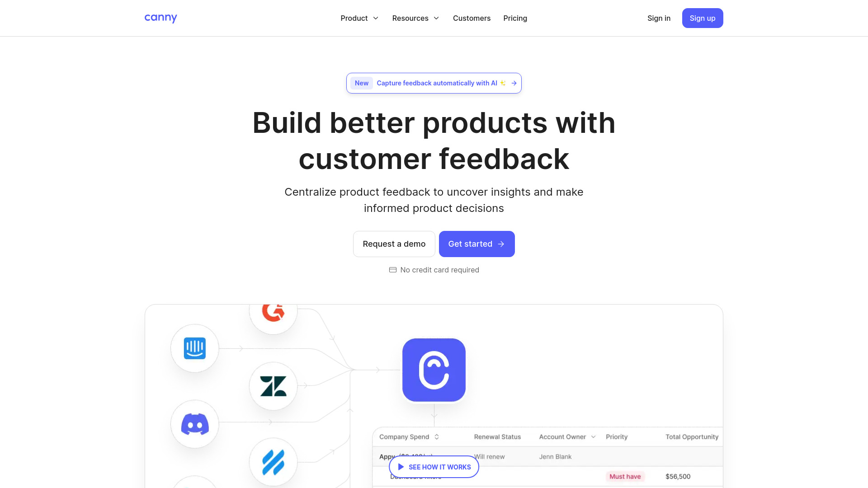Expand the Product navigation dropdown
Screen dimensions: 868x488
359,18
